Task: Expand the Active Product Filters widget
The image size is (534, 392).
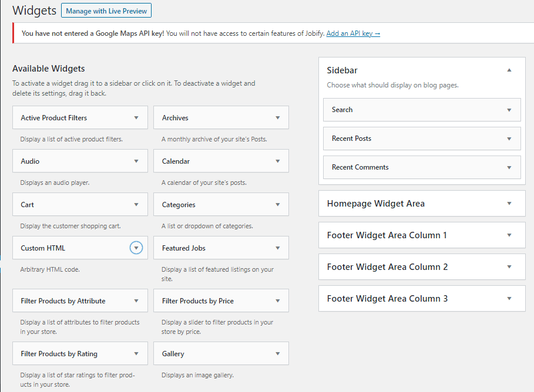Action: [136, 117]
